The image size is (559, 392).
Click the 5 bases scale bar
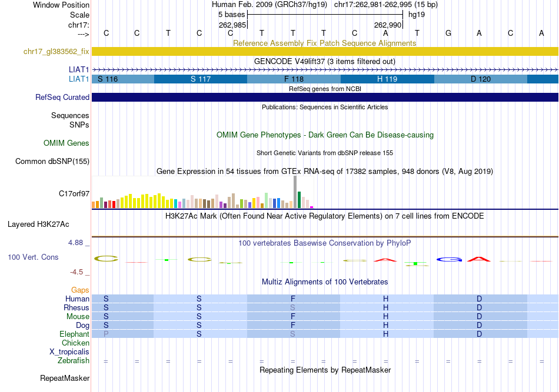point(325,15)
